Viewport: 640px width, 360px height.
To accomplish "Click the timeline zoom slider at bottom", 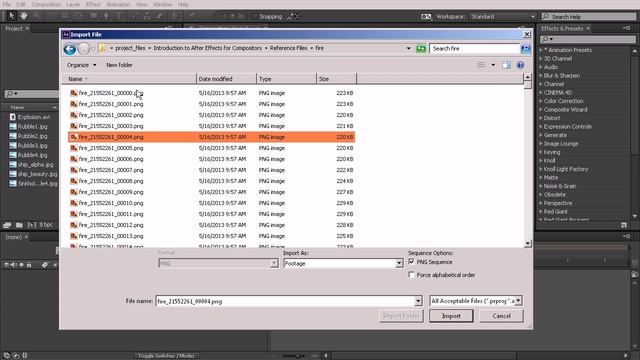I will click(297, 356).
